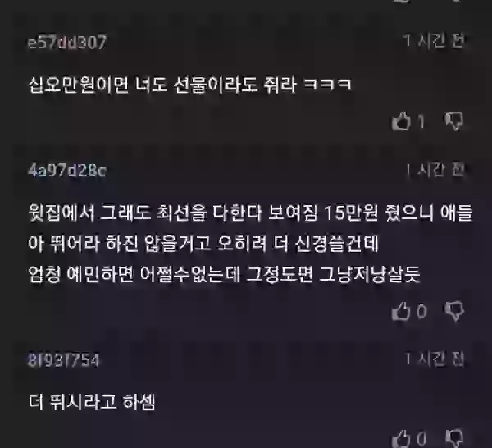492x448 pixels.
Task: Click the line starting with '윗집에서 그래도 최선을'
Action: 250,213
